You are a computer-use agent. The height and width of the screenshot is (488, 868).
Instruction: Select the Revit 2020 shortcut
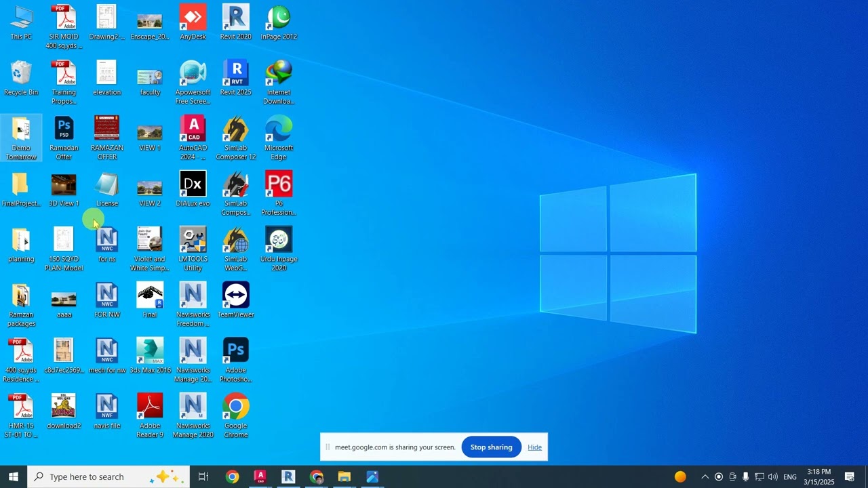(x=236, y=23)
